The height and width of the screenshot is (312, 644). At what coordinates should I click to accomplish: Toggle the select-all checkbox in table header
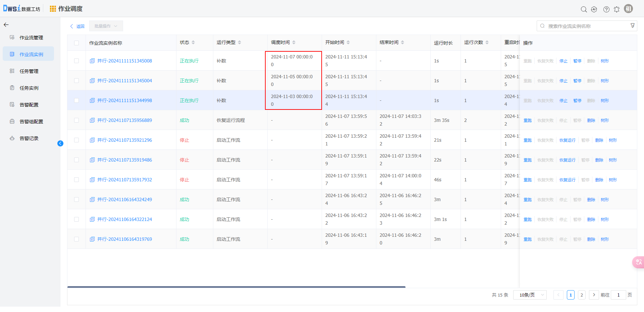coord(76,43)
